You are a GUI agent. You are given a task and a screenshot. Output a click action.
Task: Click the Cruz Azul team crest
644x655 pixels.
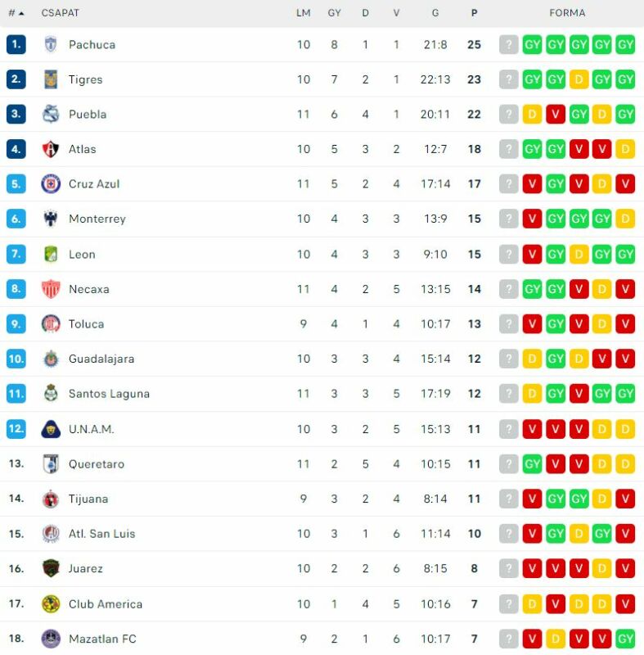[x=51, y=183]
